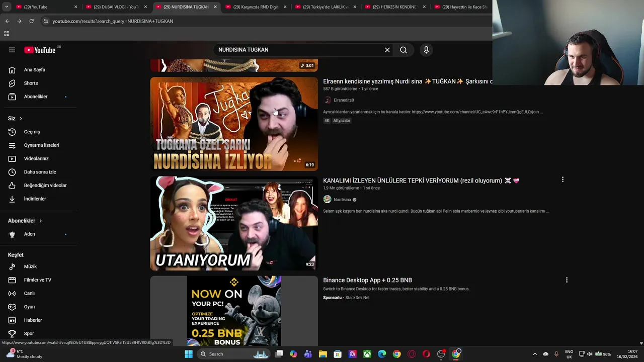Close the DUBAİ VLOG browser tab
The width and height of the screenshot is (644, 362).
click(145, 7)
